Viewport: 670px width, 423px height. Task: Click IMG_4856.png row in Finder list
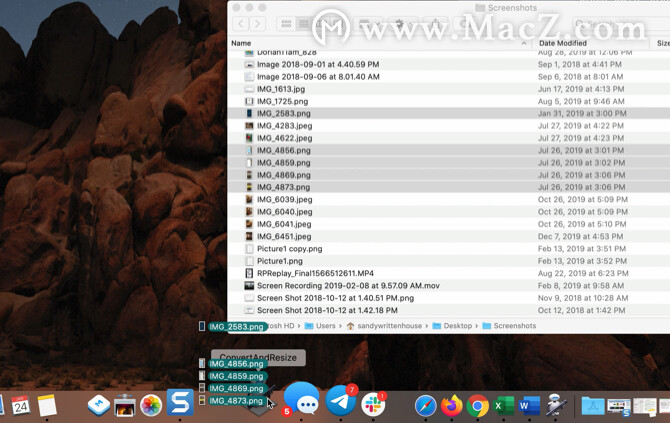449,150
